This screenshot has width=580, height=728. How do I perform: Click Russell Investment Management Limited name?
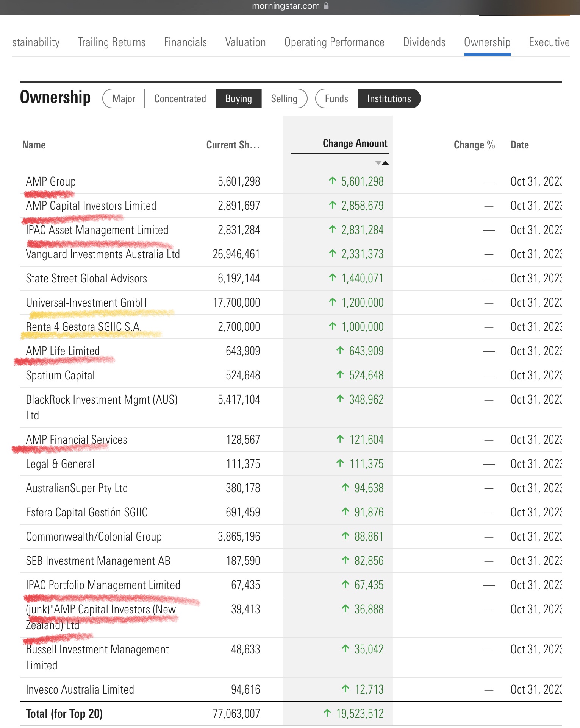(x=97, y=657)
